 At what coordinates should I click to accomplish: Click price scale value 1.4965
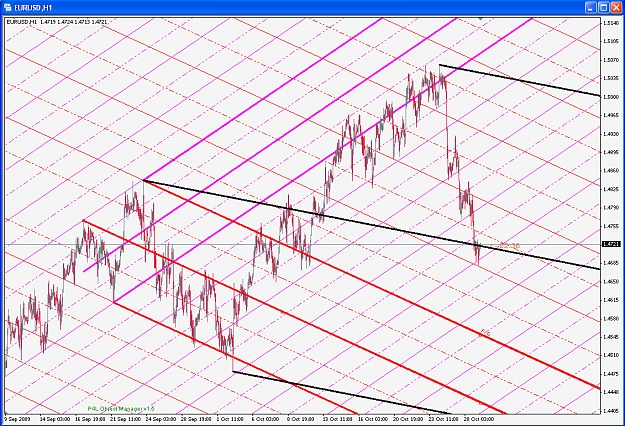pos(611,116)
